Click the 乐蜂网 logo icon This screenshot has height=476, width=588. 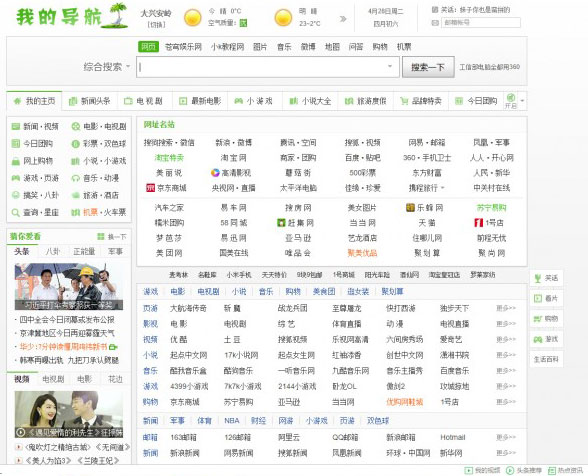pyautogui.click(x=410, y=207)
